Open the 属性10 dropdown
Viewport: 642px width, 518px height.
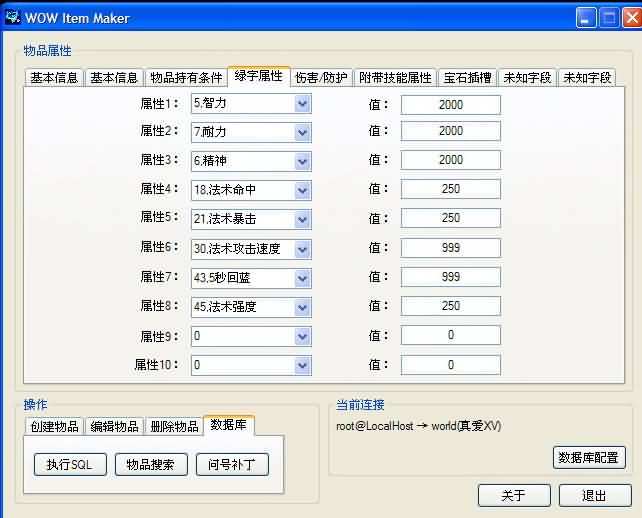pyautogui.click(x=303, y=365)
